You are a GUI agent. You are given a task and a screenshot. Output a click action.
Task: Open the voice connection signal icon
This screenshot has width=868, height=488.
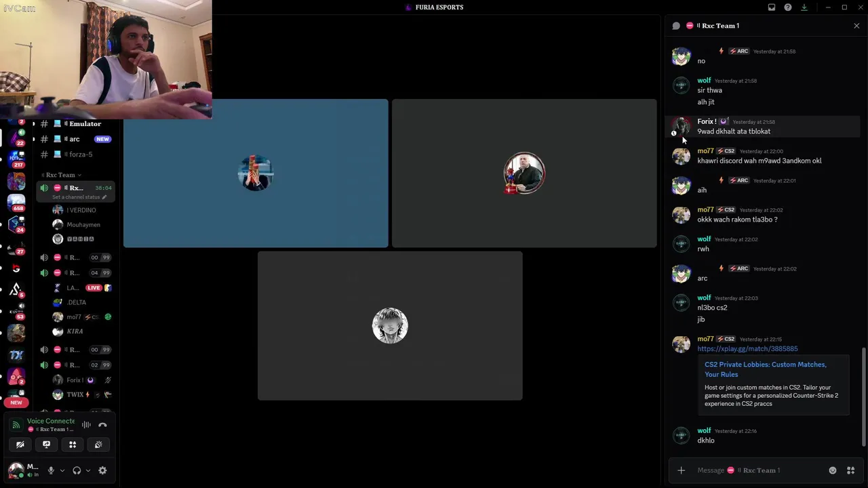(x=16, y=425)
